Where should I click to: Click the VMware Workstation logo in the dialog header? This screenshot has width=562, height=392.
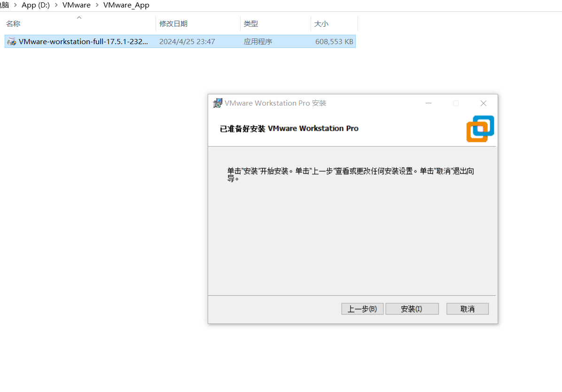point(480,129)
